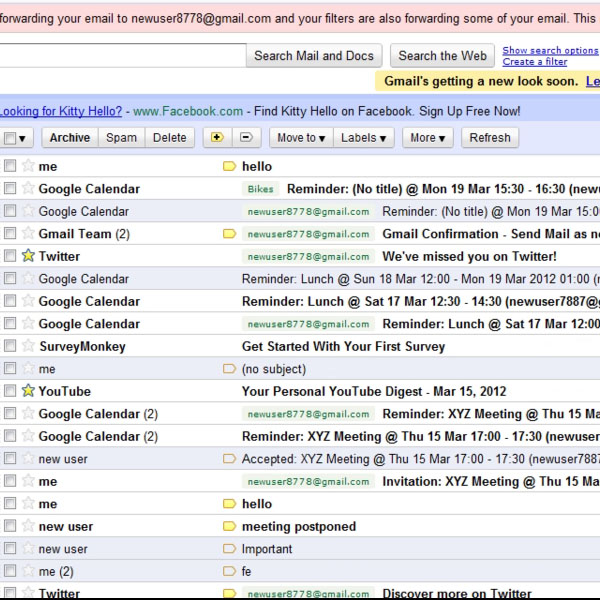Viewport: 600px width, 600px height.
Task: Open the 'Reminder: Lunch @ Sun 18 Mar' email
Action: [x=421, y=279]
